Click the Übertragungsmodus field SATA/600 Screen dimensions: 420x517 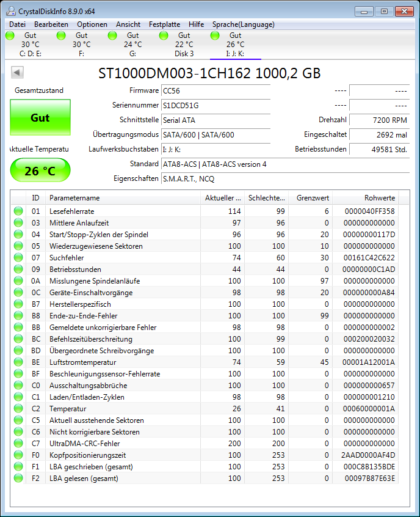(x=215, y=135)
